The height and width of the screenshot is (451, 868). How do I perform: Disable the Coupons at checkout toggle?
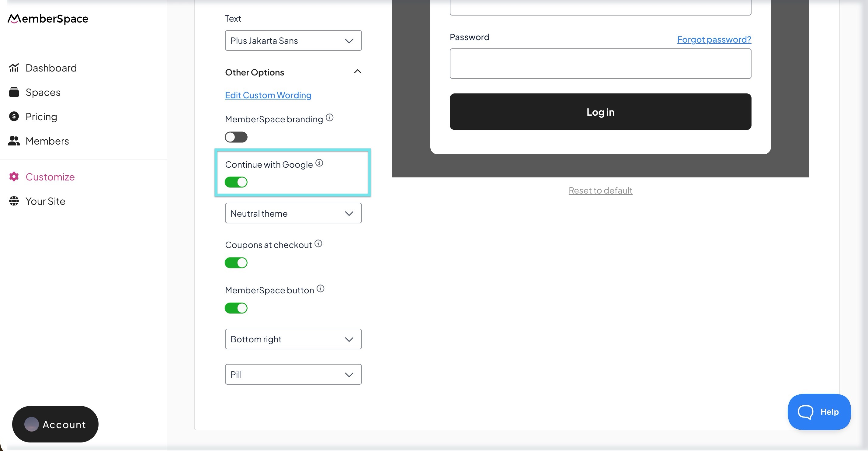point(236,263)
